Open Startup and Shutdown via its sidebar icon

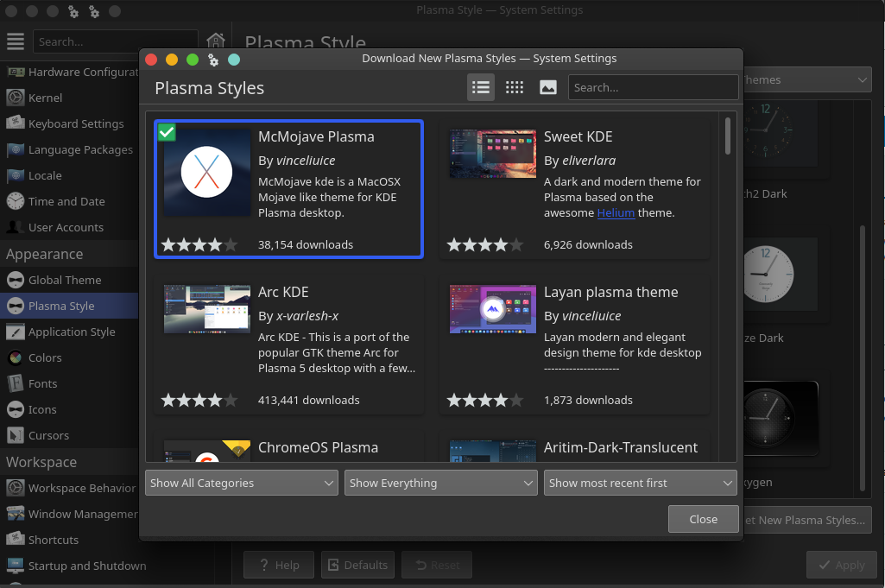(16, 566)
